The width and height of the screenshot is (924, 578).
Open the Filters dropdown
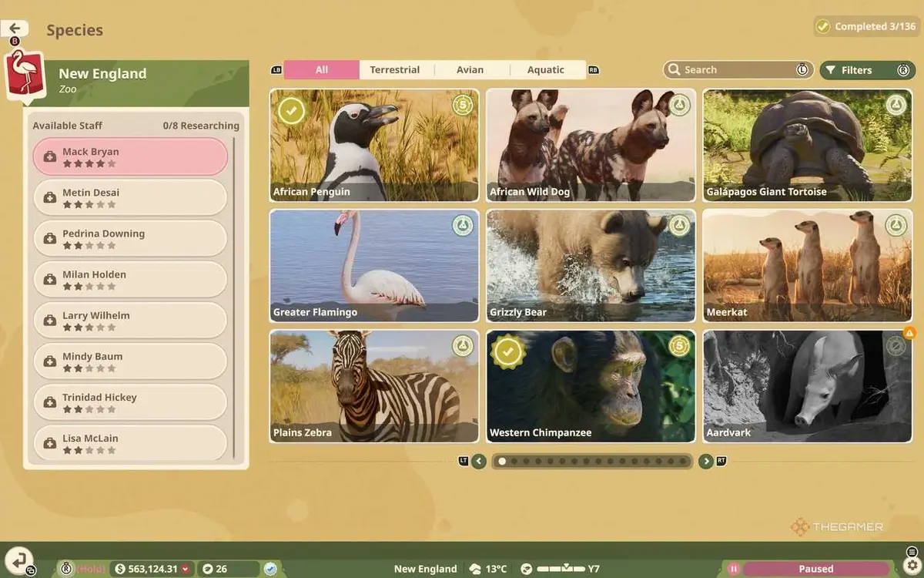click(868, 70)
